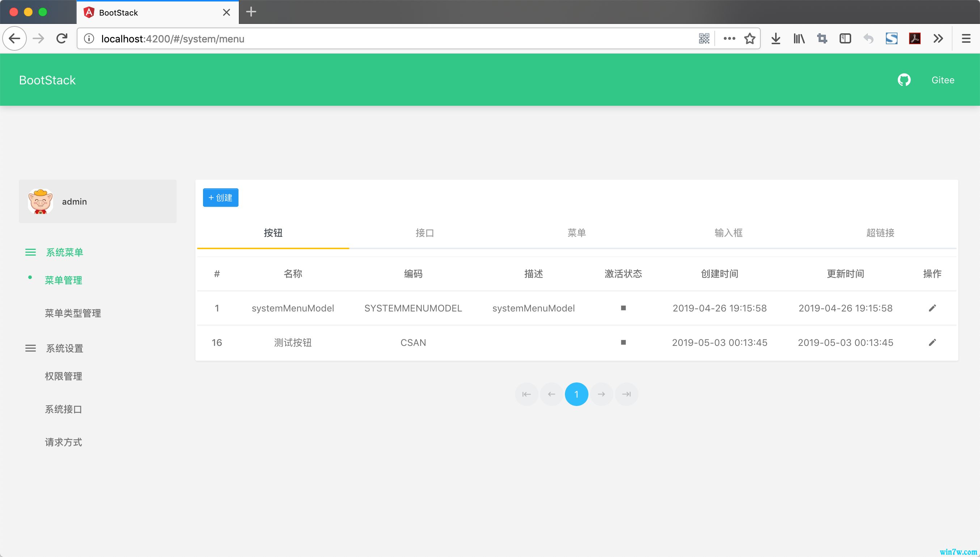Click the SYSTEMMENUMODEL code cell
This screenshot has height=557, width=980.
[413, 308]
